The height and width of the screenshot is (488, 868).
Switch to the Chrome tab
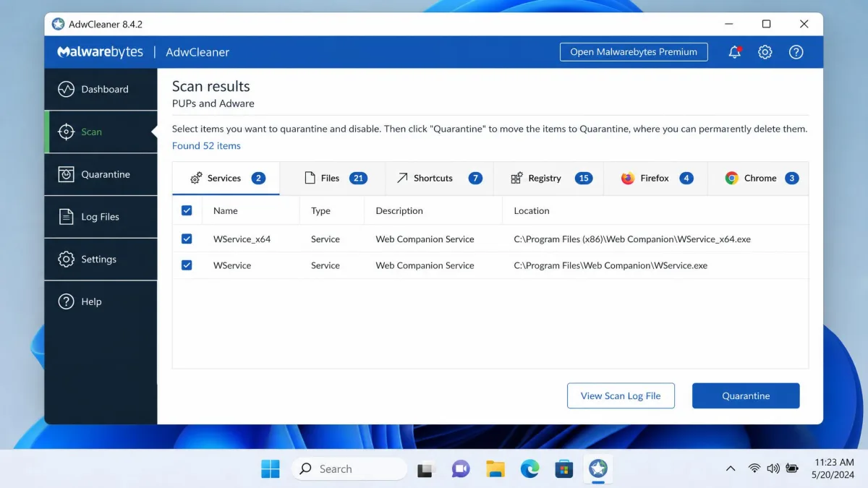(x=758, y=178)
